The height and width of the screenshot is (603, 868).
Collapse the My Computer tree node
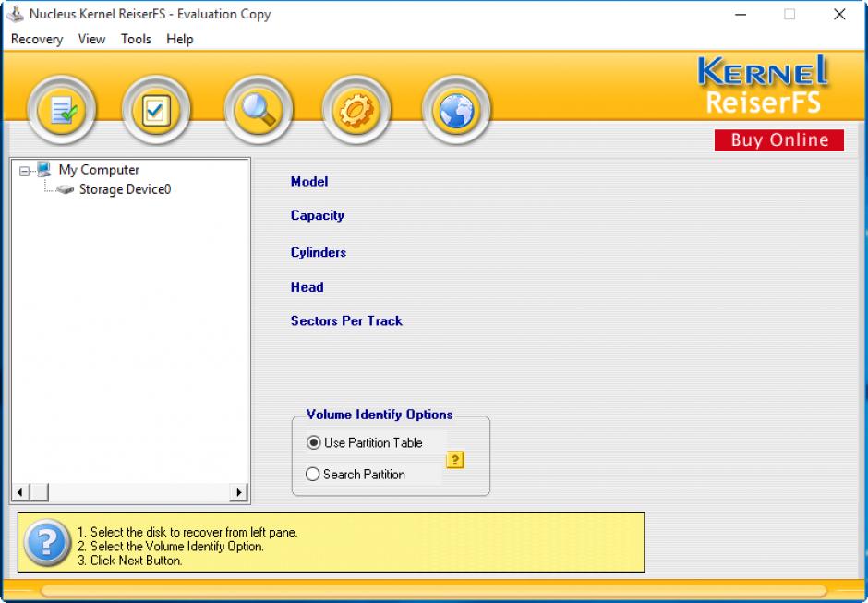click(x=24, y=171)
